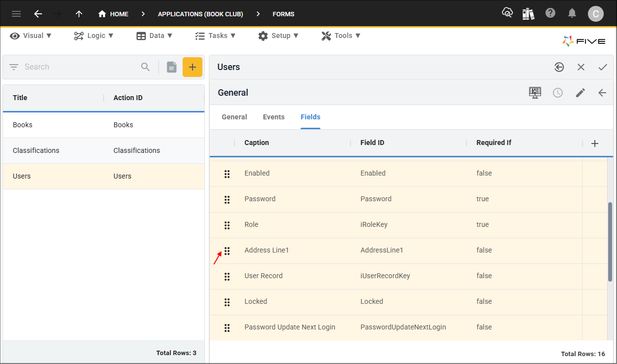
Task: Add a new field with plus icon
Action: click(x=595, y=144)
